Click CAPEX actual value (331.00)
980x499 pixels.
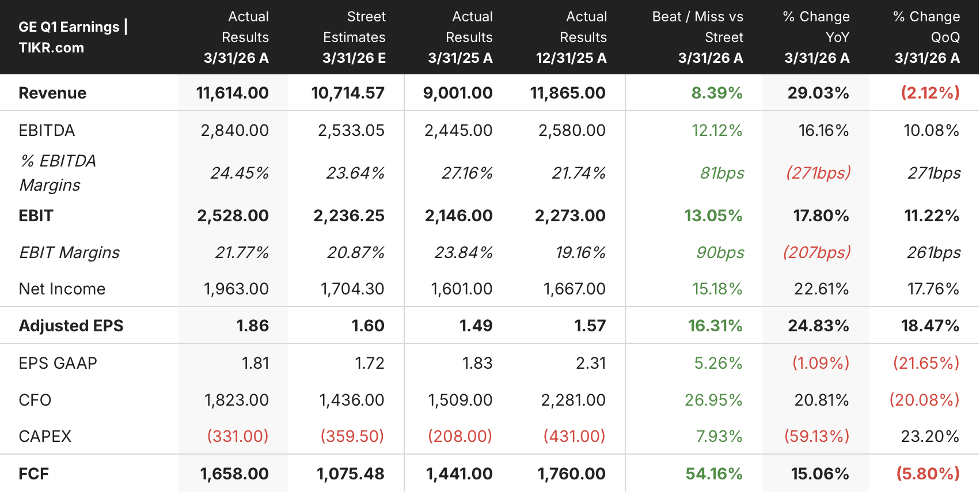(x=238, y=436)
